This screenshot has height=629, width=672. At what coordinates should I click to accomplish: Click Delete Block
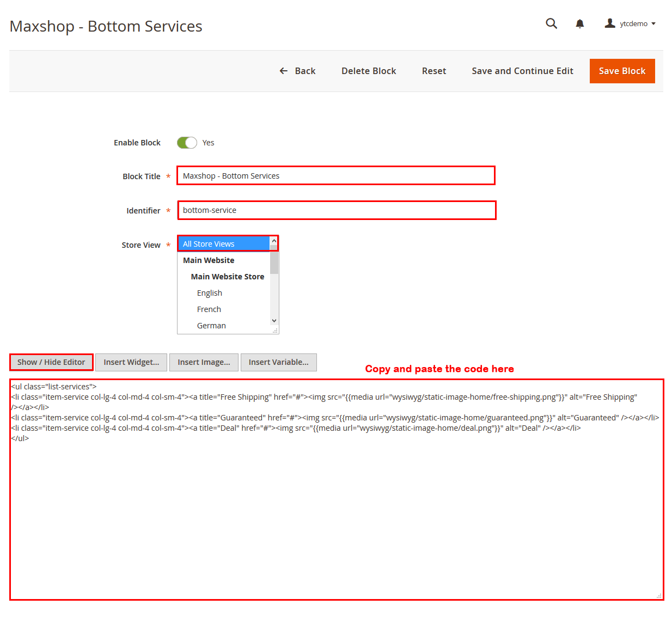click(369, 71)
